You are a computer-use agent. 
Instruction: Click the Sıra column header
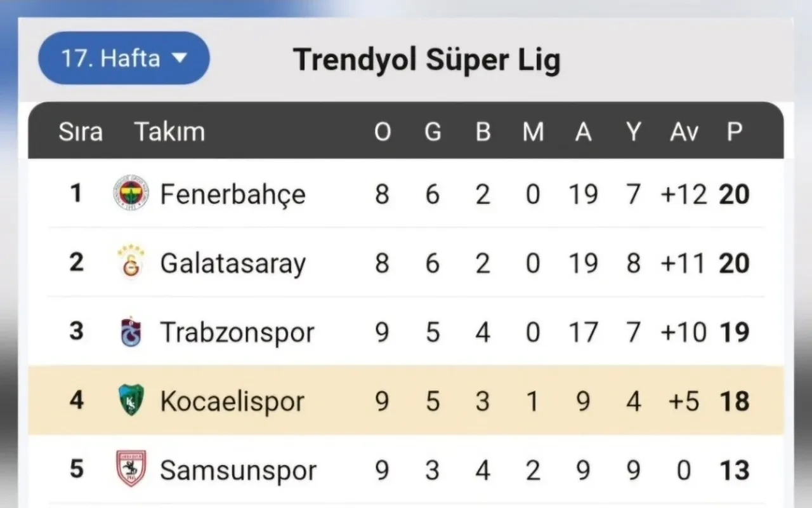pyautogui.click(x=80, y=131)
